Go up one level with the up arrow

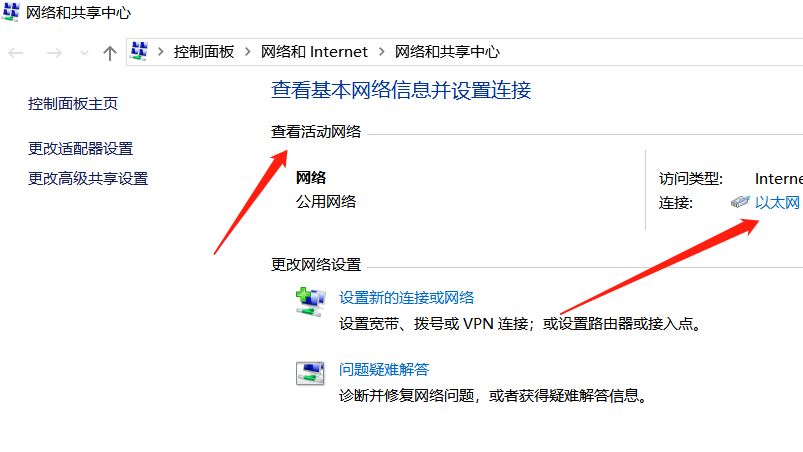110,53
